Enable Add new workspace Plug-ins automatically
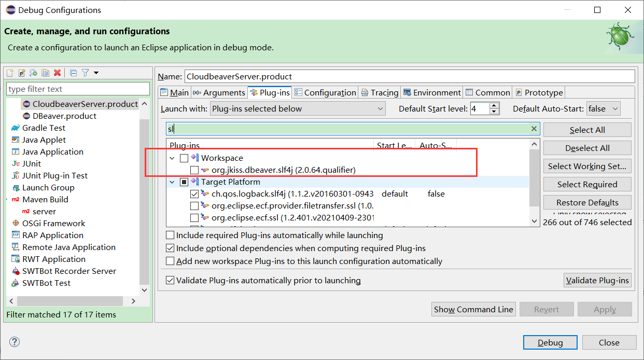This screenshot has height=360, width=644. tap(170, 261)
